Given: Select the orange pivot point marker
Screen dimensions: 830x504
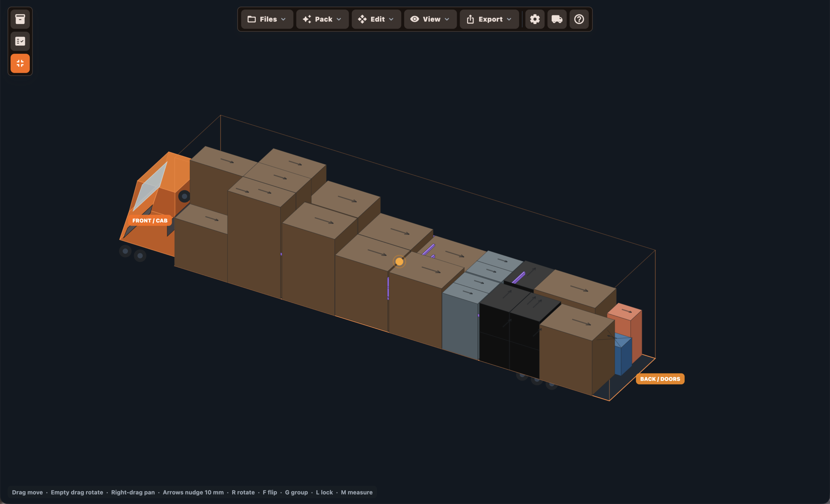Looking at the screenshot, I should pos(399,261).
